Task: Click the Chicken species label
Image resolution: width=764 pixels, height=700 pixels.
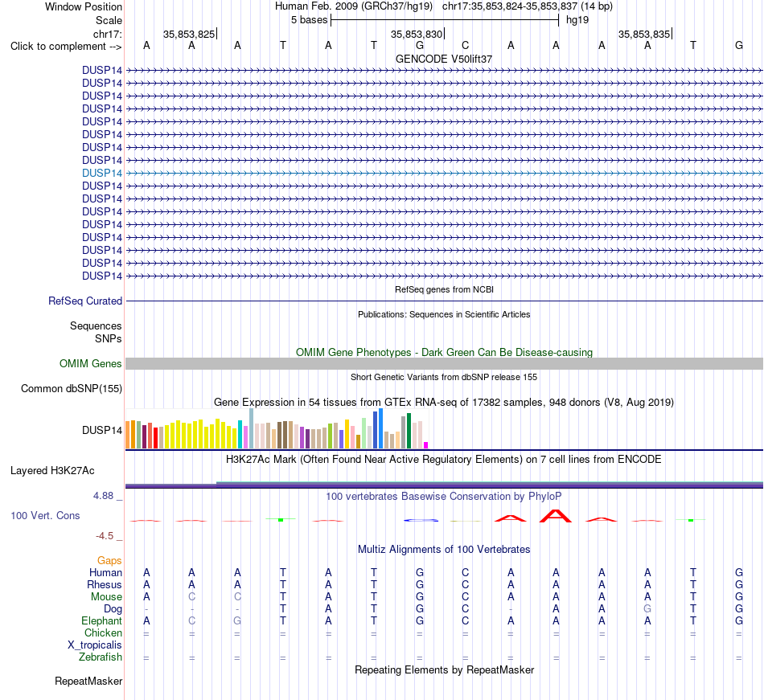Action: (x=103, y=632)
